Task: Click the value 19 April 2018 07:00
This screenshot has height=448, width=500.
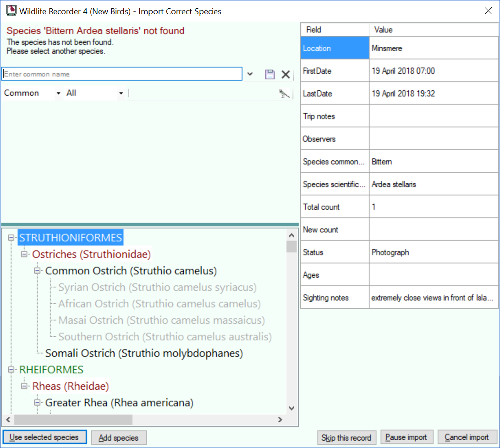Action: point(434,71)
